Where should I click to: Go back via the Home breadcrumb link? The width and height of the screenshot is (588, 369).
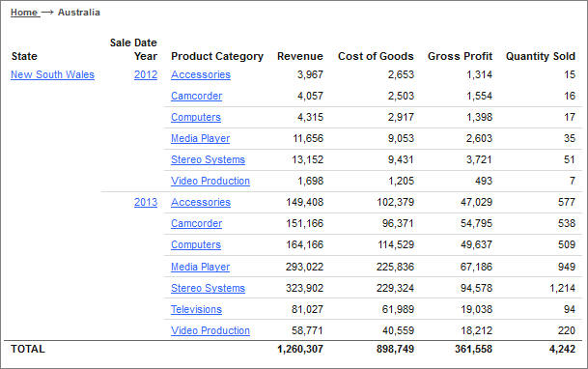tap(24, 13)
